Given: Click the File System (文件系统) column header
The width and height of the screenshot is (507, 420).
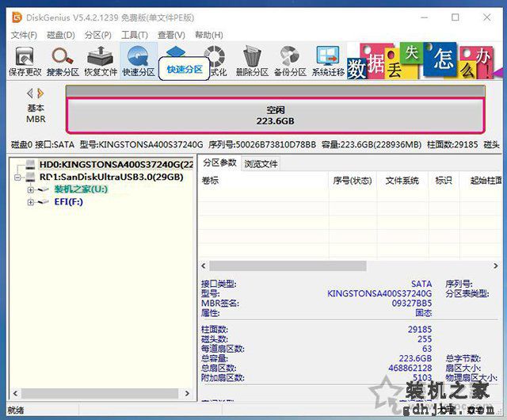Looking at the screenshot, I should coord(402,180).
